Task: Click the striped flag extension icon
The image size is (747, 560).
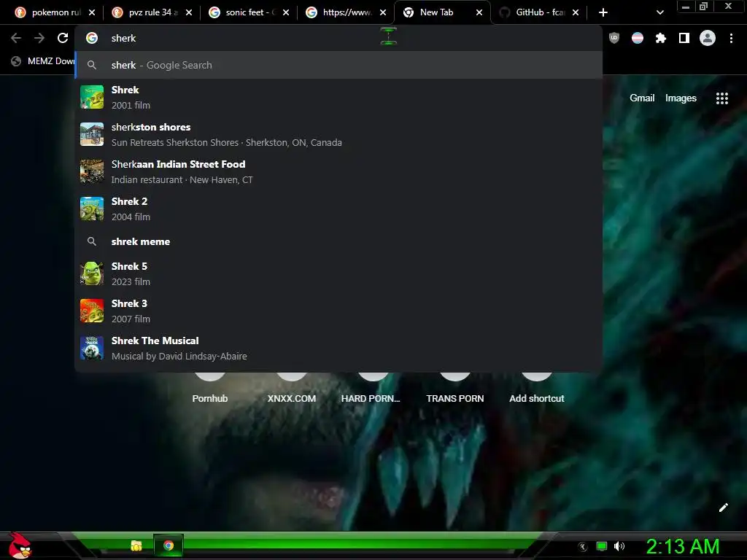Action: (638, 38)
